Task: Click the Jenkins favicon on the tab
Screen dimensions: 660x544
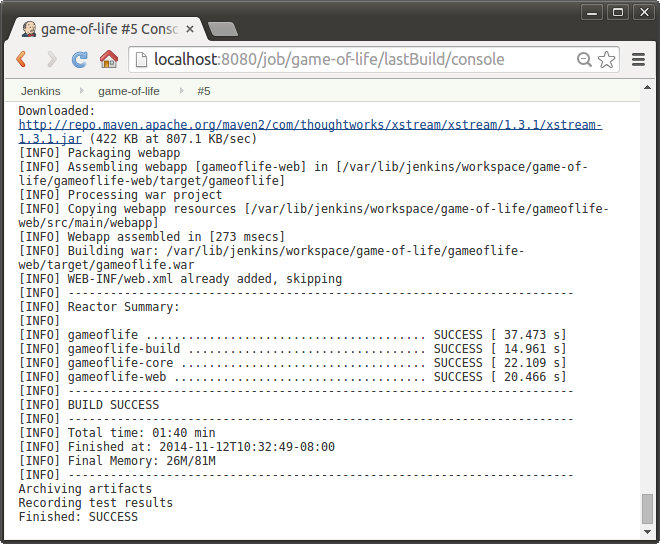Action: (x=29, y=29)
